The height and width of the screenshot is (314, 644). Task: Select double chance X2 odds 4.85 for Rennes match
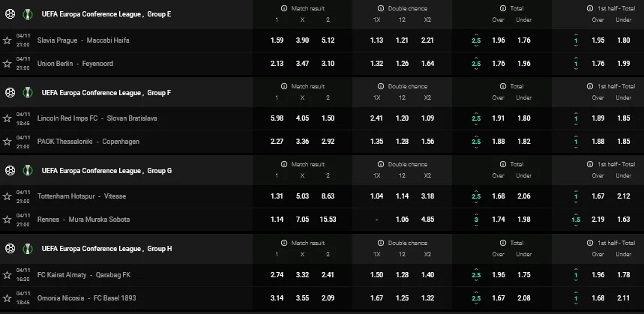pos(427,220)
